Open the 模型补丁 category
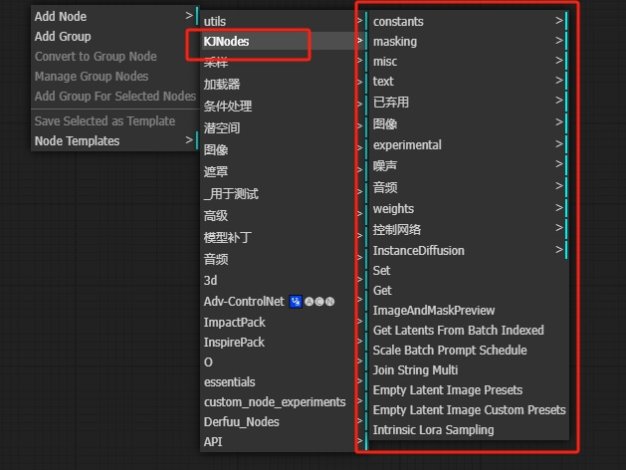The height and width of the screenshot is (470, 626). tap(283, 238)
